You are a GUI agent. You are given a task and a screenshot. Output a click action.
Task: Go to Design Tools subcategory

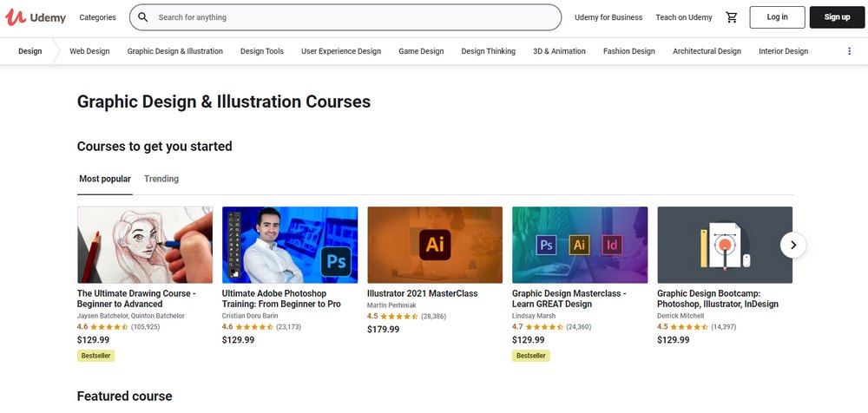(262, 51)
